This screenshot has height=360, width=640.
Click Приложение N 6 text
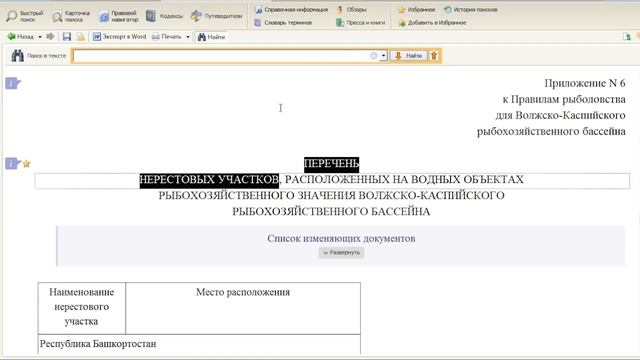point(584,83)
